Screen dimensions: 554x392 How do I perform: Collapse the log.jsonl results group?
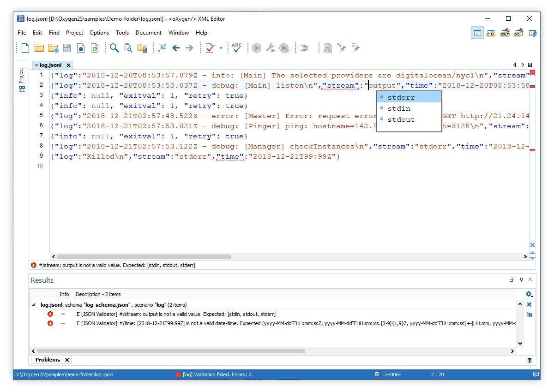[x=33, y=305]
